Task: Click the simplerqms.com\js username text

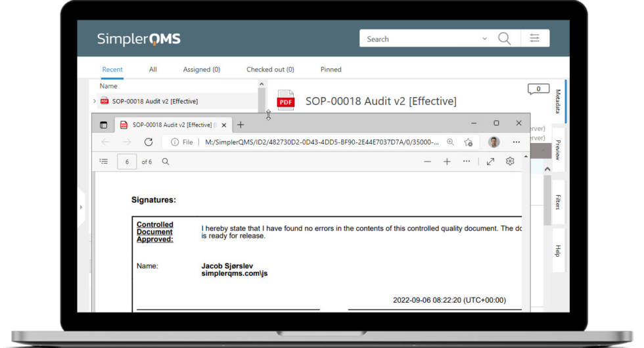Action: (234, 274)
